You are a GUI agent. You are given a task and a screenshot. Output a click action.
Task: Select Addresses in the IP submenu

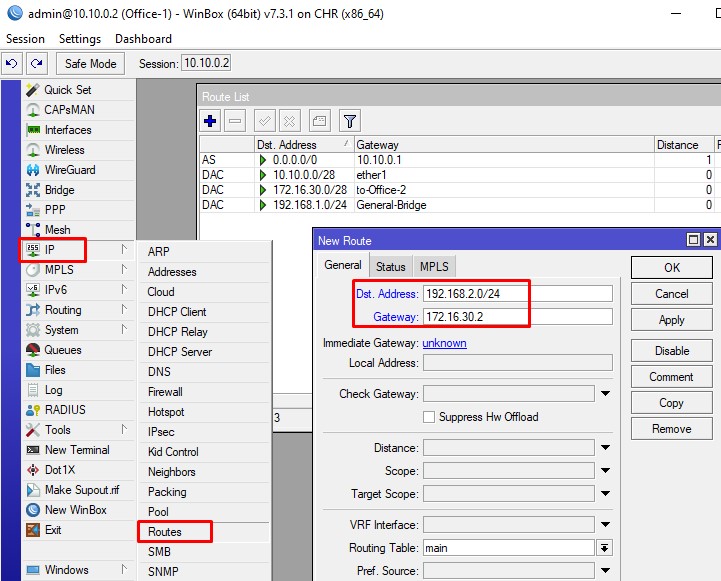tap(204, 272)
